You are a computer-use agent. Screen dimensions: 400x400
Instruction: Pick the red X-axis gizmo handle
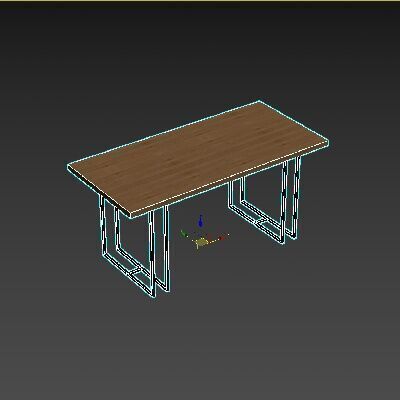click(x=223, y=237)
